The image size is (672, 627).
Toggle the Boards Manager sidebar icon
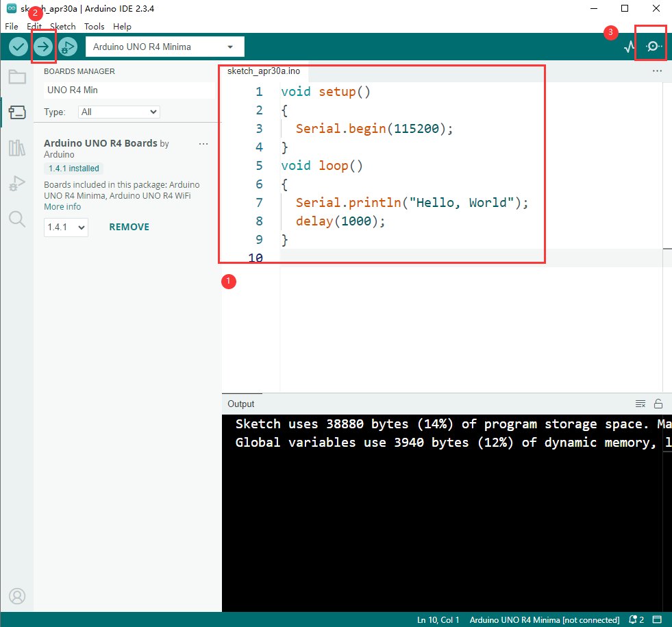coord(17,112)
